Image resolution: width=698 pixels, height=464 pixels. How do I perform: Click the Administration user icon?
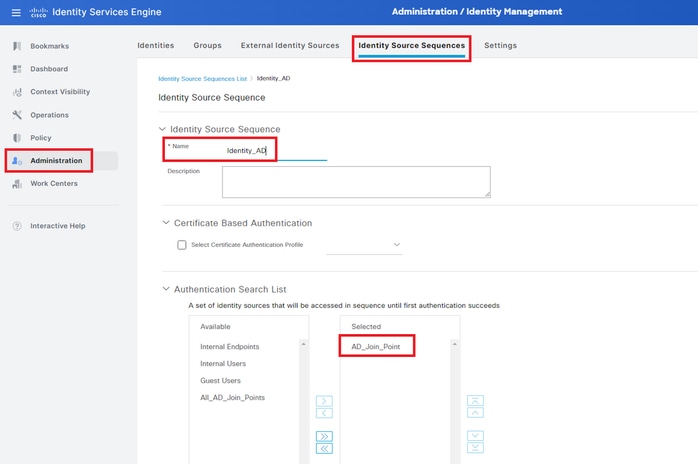tap(17, 161)
